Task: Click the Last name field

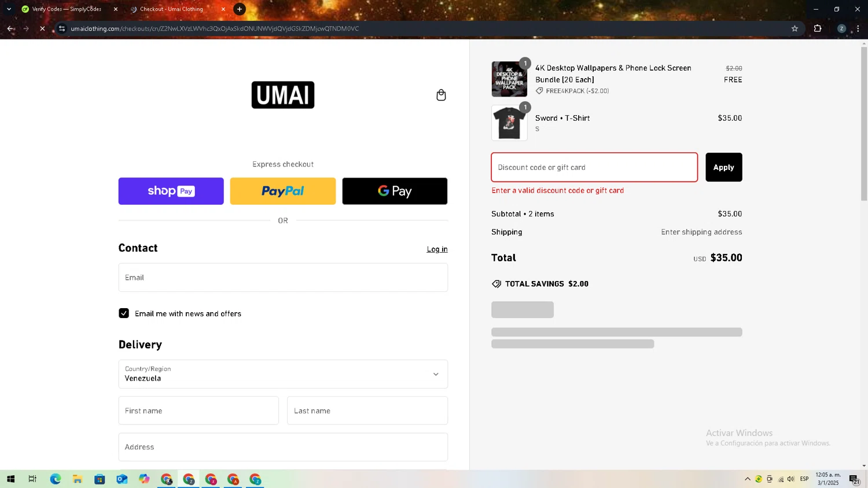Action: coord(367,411)
